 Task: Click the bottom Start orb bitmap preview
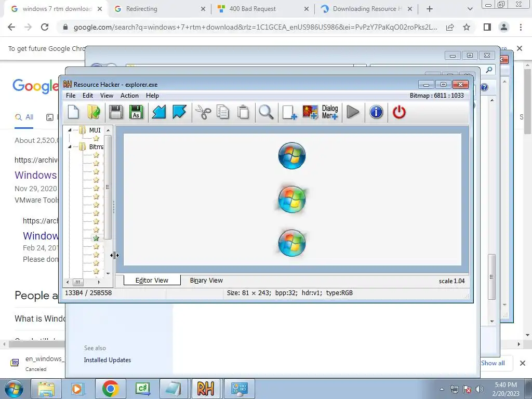(x=292, y=243)
